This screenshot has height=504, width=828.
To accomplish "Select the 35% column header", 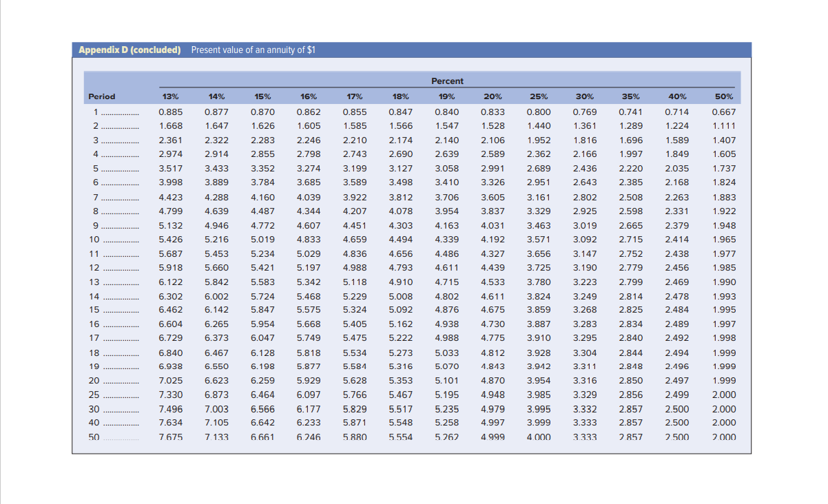I will 631,96.
